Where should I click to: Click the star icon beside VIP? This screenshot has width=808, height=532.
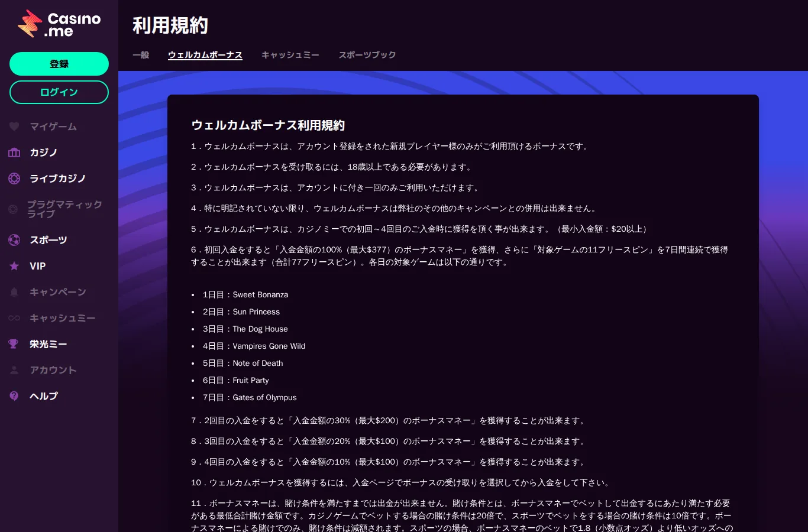(x=14, y=266)
